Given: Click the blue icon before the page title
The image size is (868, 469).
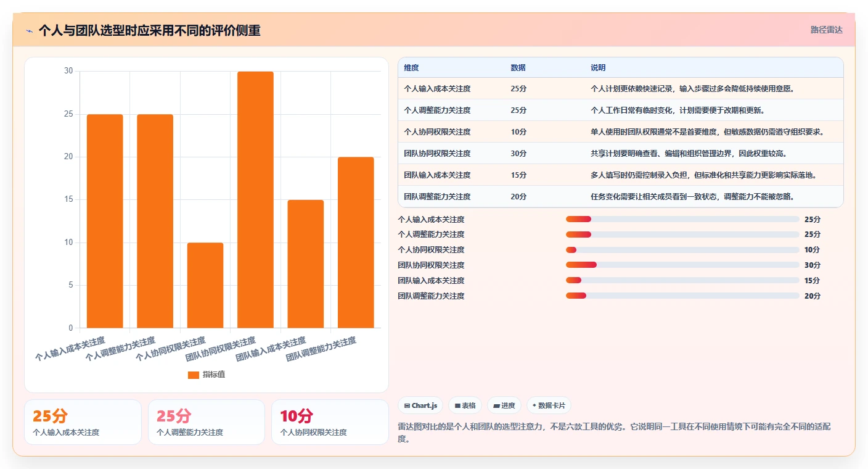Looking at the screenshot, I should pyautogui.click(x=29, y=30).
